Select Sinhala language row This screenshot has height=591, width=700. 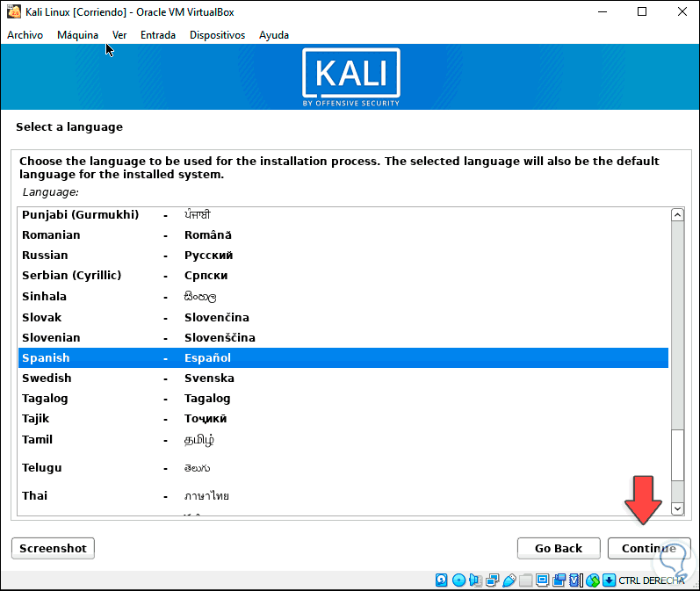[343, 297]
